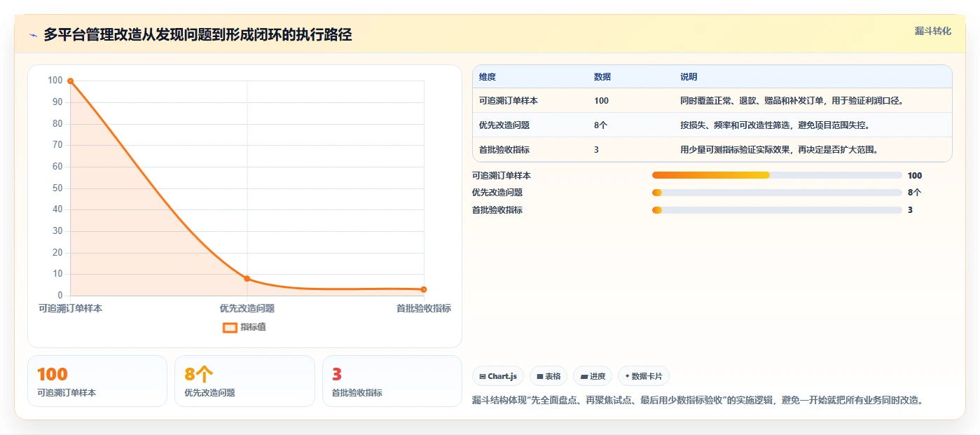Click the description starting 同时覆盖正常
This screenshot has width=980, height=435.
click(792, 101)
